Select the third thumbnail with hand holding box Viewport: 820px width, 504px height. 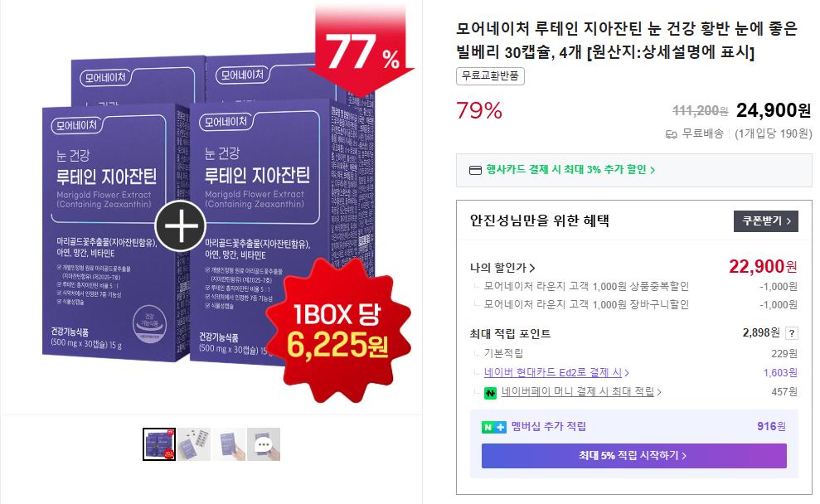[x=229, y=444]
